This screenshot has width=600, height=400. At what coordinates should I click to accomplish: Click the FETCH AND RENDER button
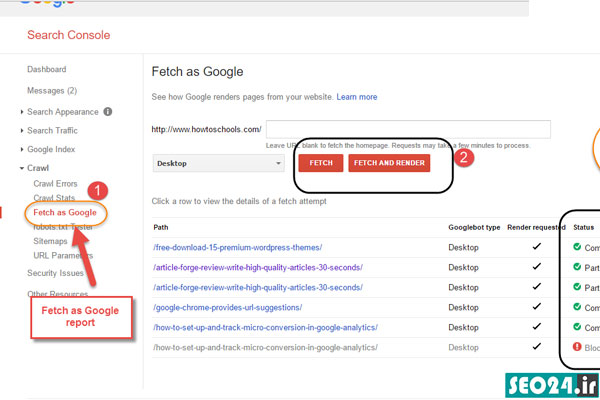coord(389,163)
